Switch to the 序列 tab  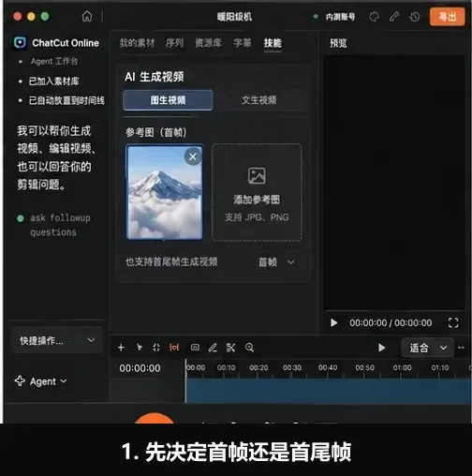174,43
